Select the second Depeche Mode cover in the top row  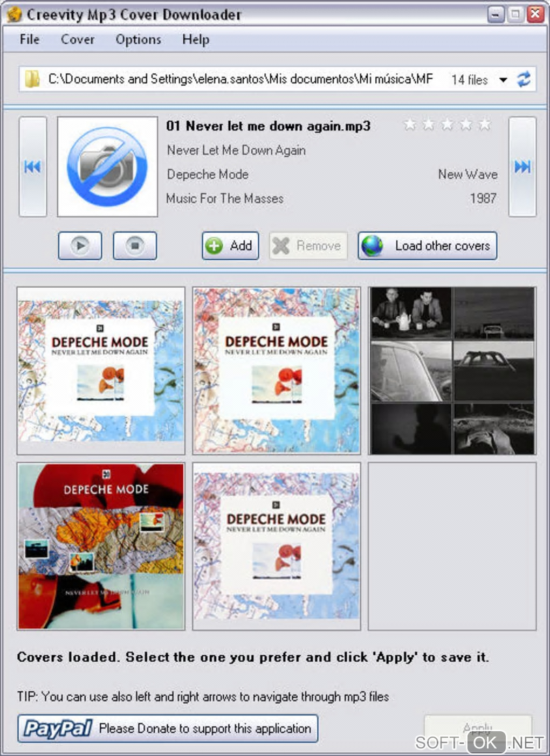pyautogui.click(x=277, y=371)
